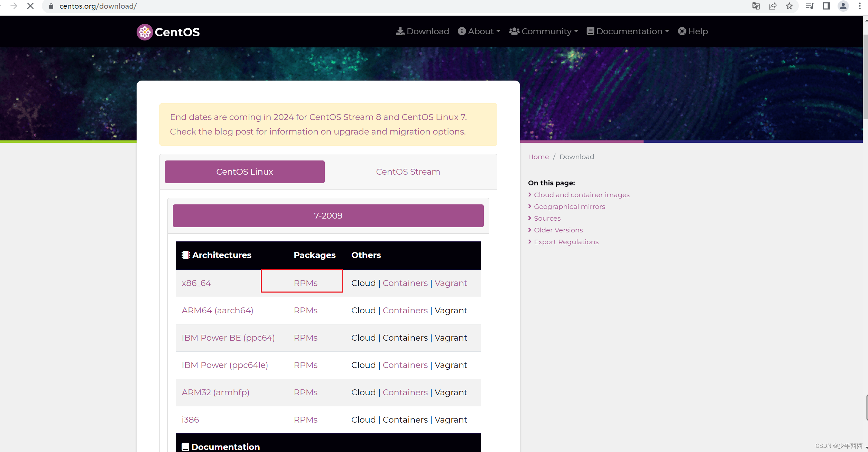The width and height of the screenshot is (868, 452).
Task: Open the Google Translate icon
Action: 756,6
